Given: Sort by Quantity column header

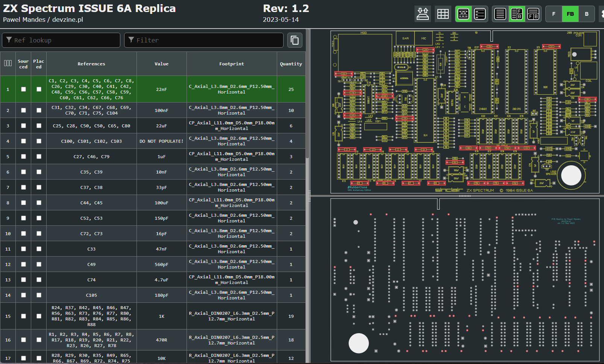Looking at the screenshot, I should click(x=291, y=64).
